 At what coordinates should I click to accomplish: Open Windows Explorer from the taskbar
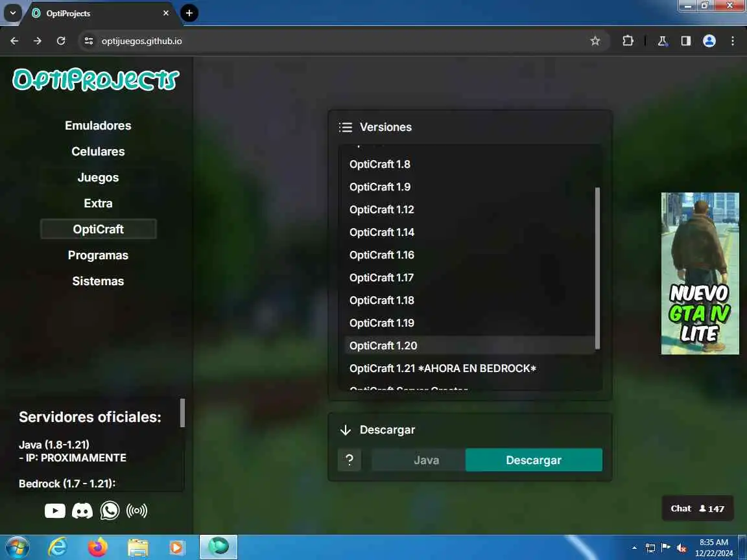(x=137, y=548)
